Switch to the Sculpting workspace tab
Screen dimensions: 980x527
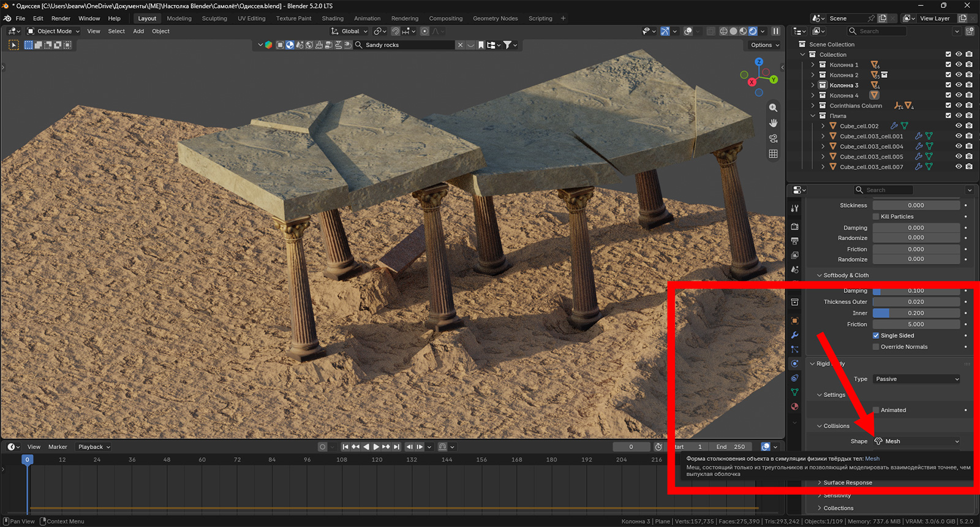tap(214, 18)
